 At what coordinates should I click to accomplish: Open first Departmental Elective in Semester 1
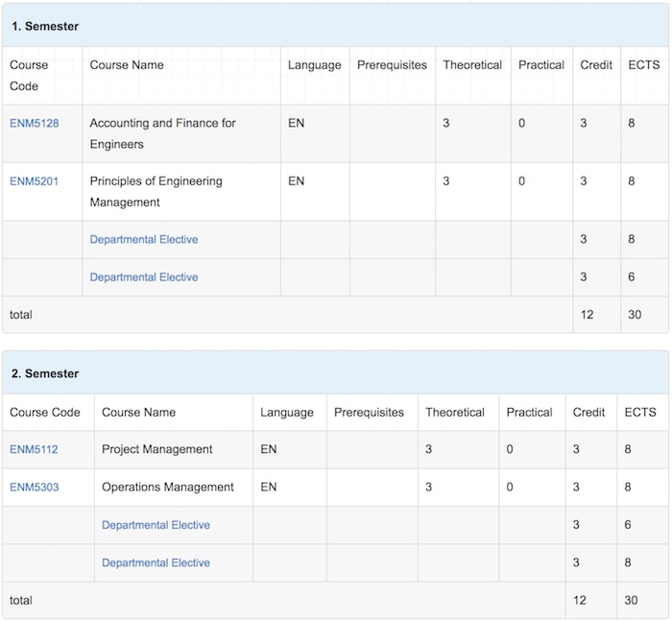click(x=144, y=239)
